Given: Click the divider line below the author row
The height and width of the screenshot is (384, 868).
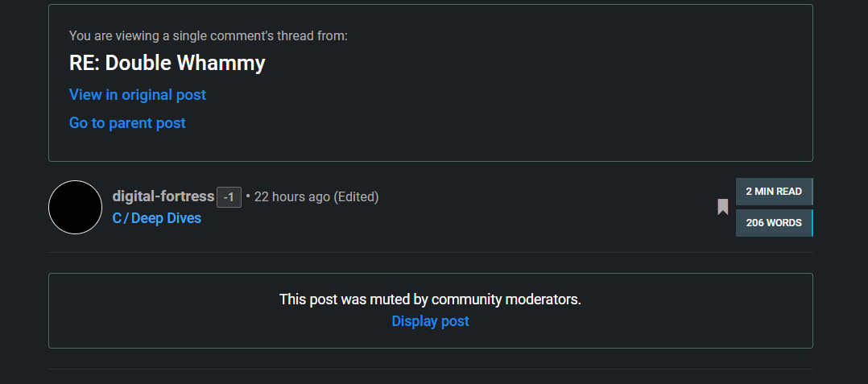Looking at the screenshot, I should pos(430,252).
